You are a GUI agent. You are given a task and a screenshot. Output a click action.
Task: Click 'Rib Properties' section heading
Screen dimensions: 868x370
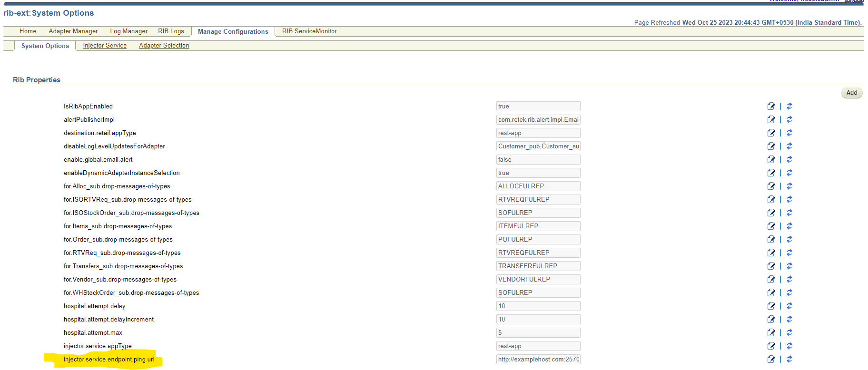(37, 80)
